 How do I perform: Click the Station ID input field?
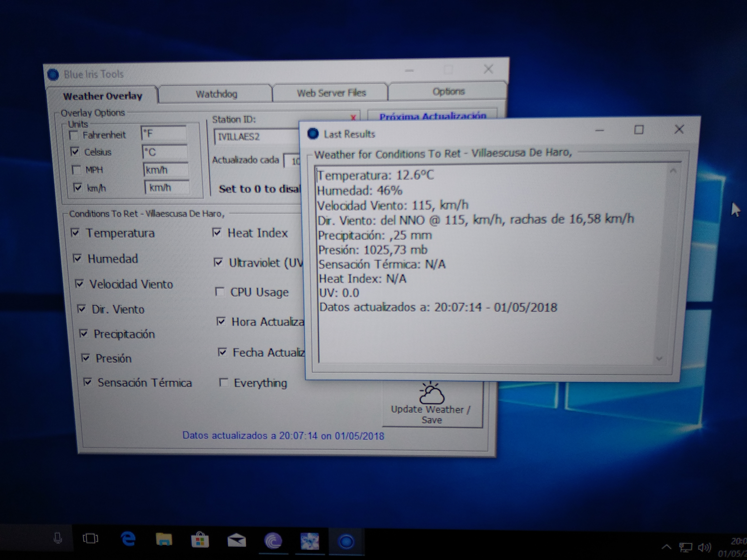coord(257,137)
